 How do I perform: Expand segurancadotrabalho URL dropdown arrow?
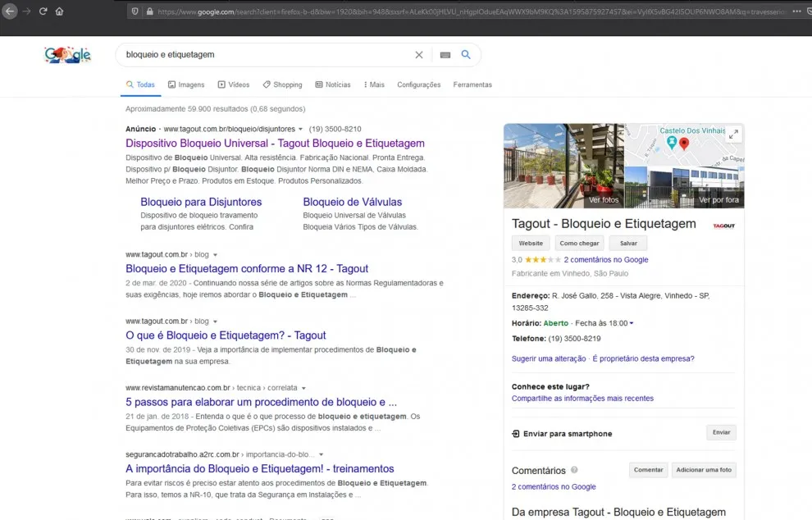tap(321, 454)
